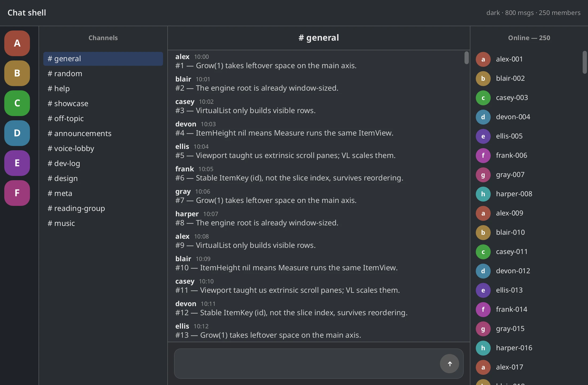Viewport: 588px width, 385px height.
Task: Go to # off-topic channel
Action: [103, 119]
